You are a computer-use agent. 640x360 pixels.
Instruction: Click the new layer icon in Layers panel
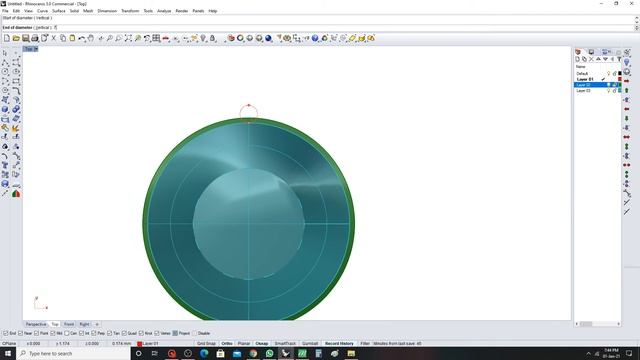[x=578, y=59]
